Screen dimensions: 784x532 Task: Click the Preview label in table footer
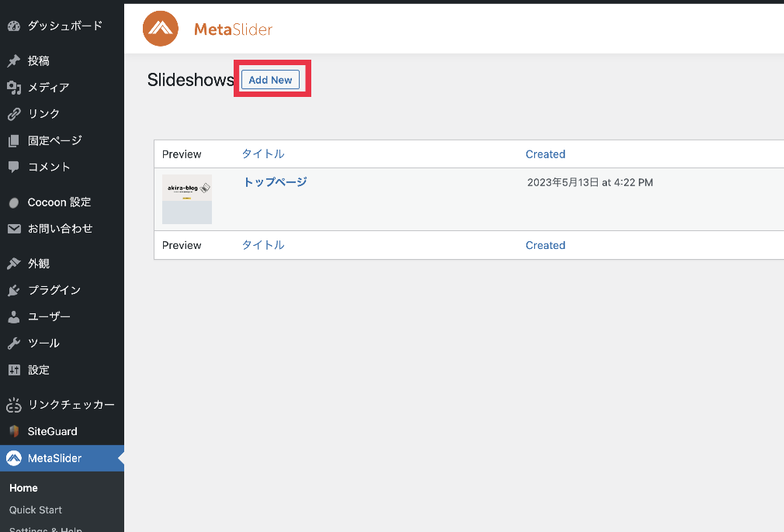182,245
